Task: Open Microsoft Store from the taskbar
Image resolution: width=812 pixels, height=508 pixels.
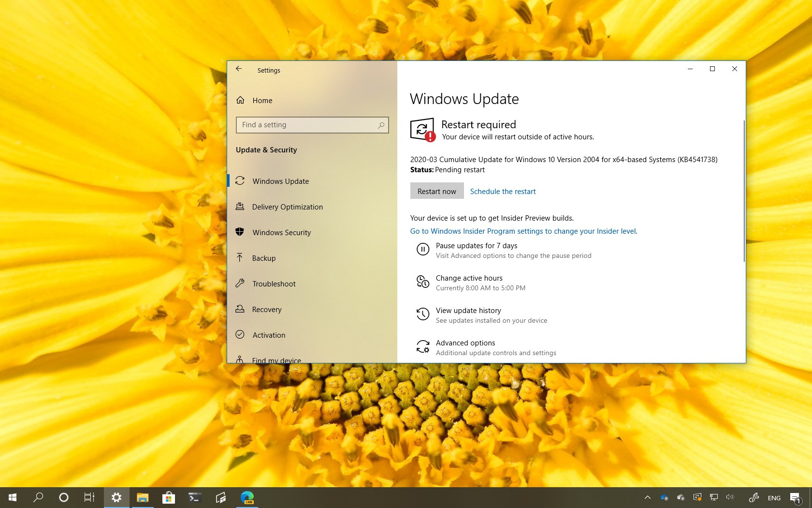Action: coord(169,497)
